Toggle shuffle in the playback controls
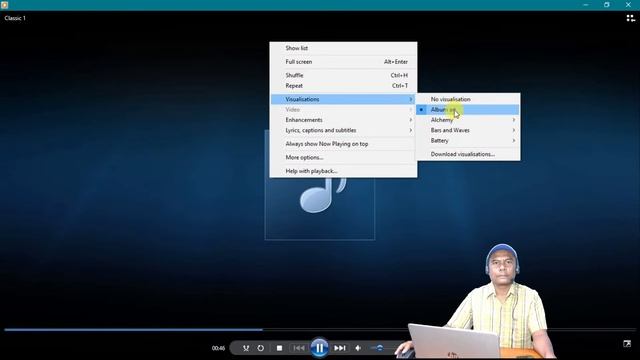This screenshot has width=640, height=360. tap(246, 348)
